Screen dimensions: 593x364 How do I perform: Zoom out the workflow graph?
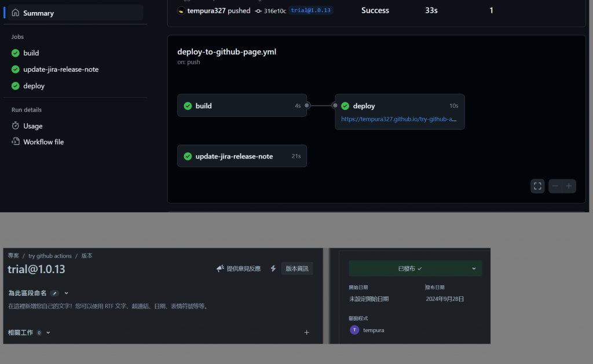click(555, 186)
